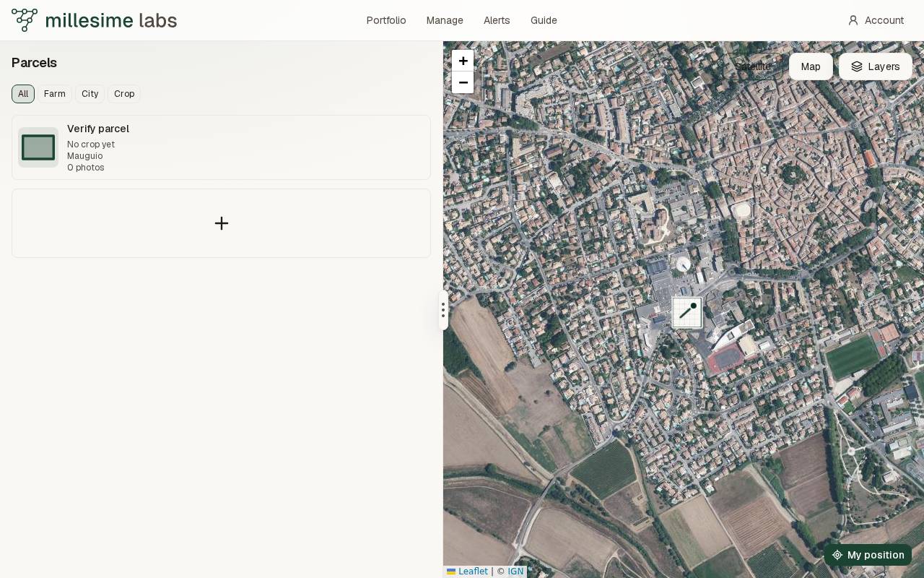Click the Verify parcel thumbnail
924x578 pixels.
pos(38,147)
